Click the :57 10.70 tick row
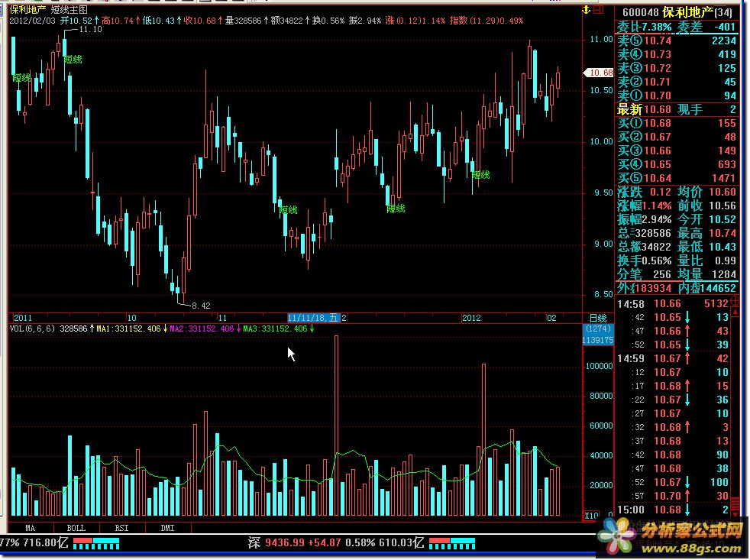Viewport: 750px width, 560px height. point(673,497)
